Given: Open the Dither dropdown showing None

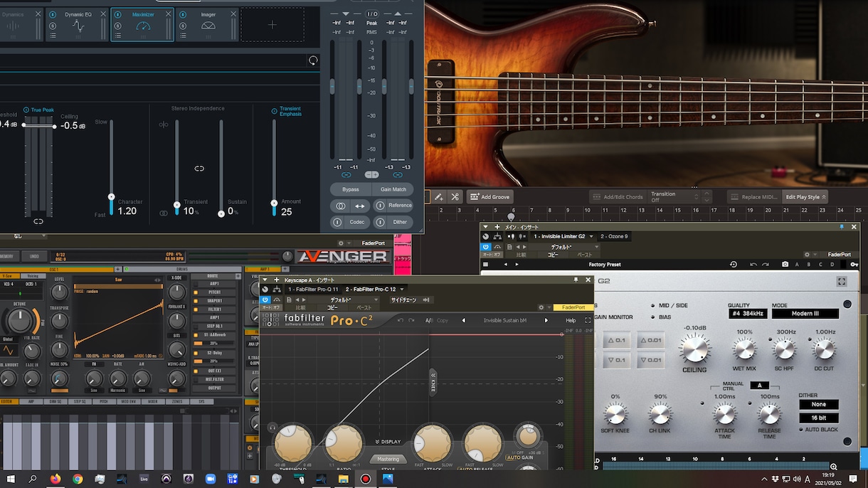Looking at the screenshot, I should coord(818,405).
